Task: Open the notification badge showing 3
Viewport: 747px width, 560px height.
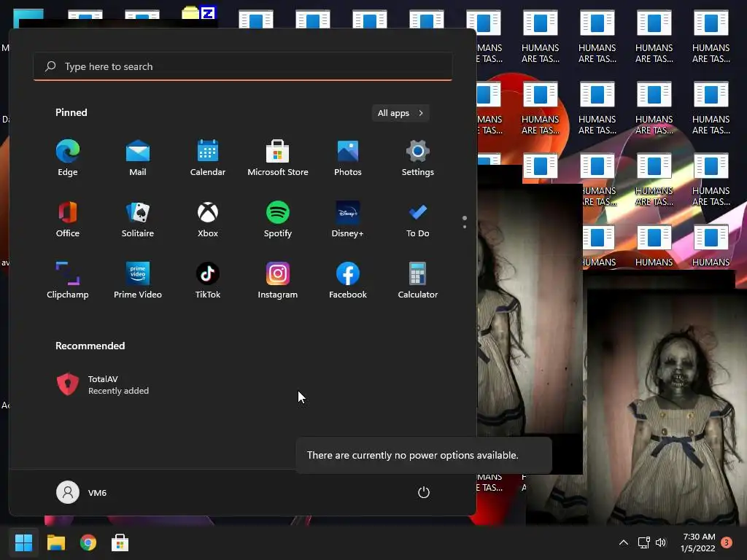Action: point(727,542)
